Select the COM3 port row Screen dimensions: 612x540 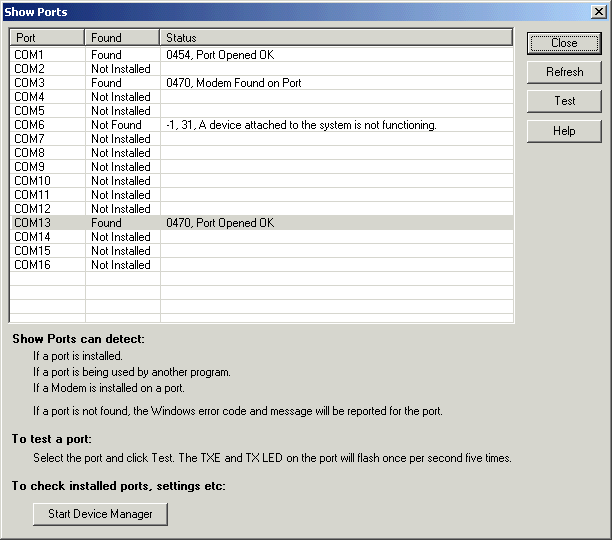(x=262, y=83)
